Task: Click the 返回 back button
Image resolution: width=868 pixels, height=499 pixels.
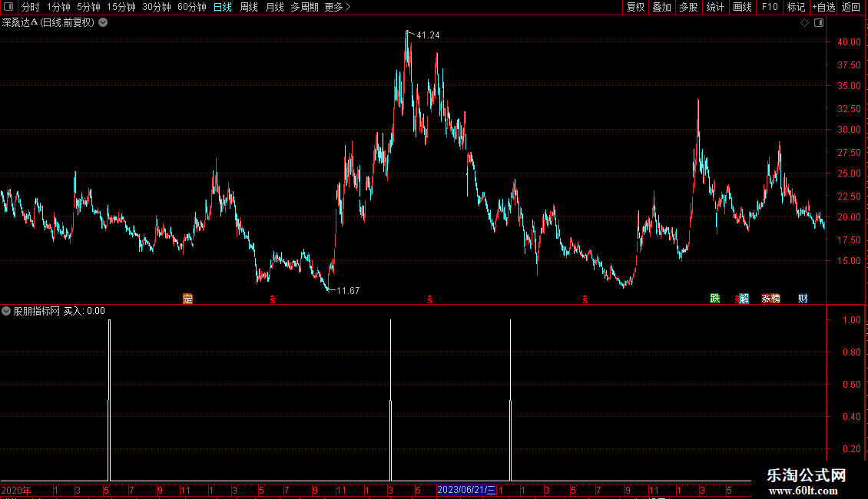Action: click(x=851, y=7)
